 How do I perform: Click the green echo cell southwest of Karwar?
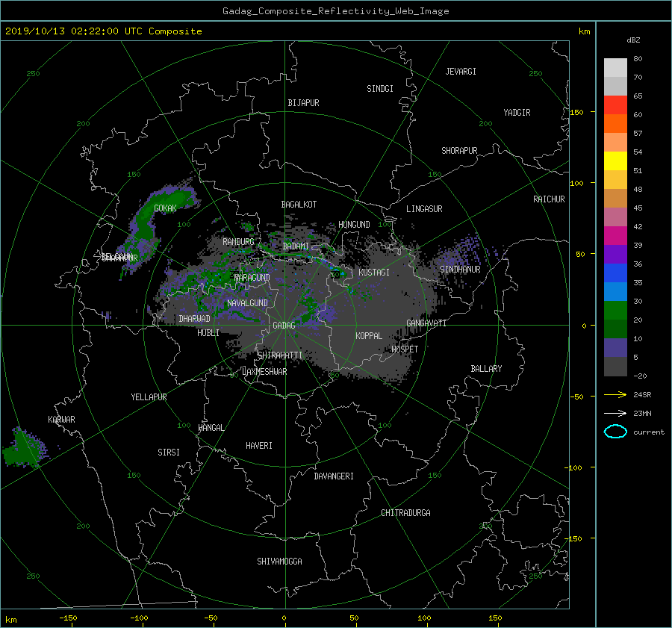pyautogui.click(x=24, y=449)
